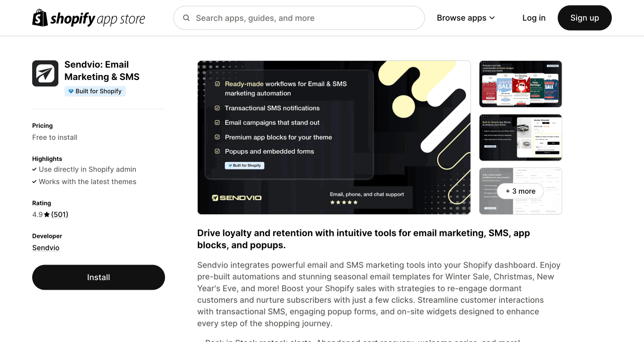Open the (501) reviews link
644x342 pixels.
(60, 215)
